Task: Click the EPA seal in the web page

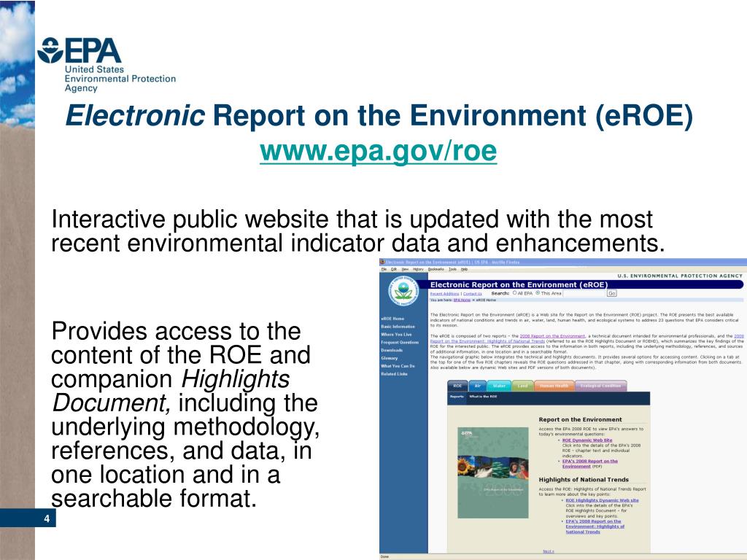Action: pos(403,291)
